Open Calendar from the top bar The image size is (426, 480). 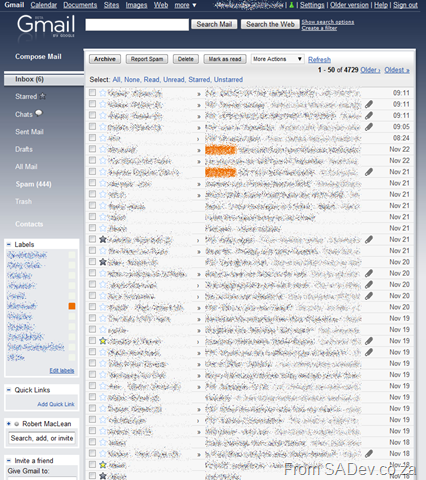coord(44,5)
